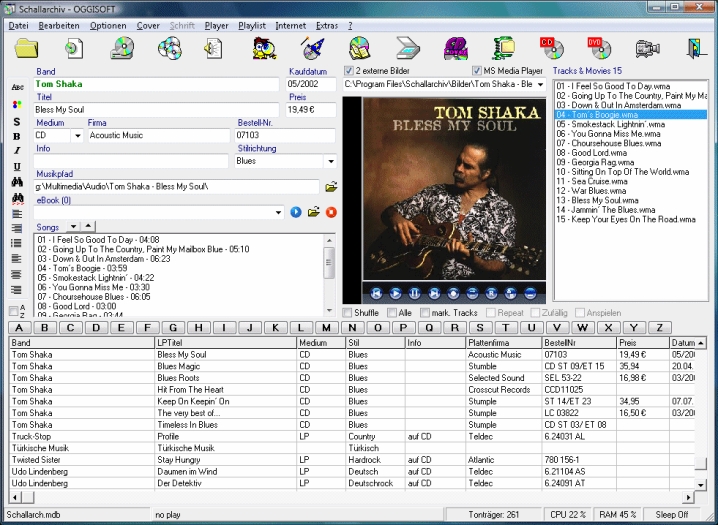The height and width of the screenshot is (525, 718).
Task: Click the yellow folder toolbar icon
Action: click(26, 48)
